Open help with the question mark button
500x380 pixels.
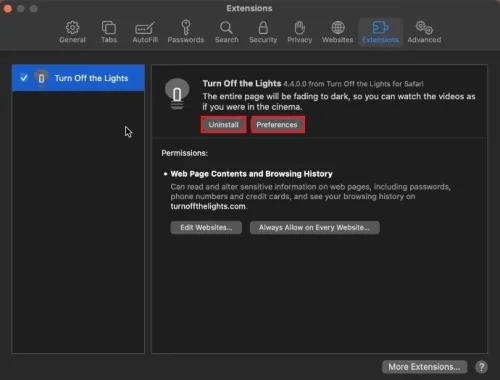481,367
